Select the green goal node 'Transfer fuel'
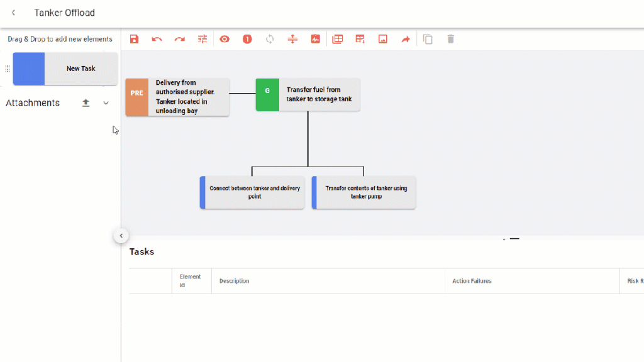 [x=308, y=95]
